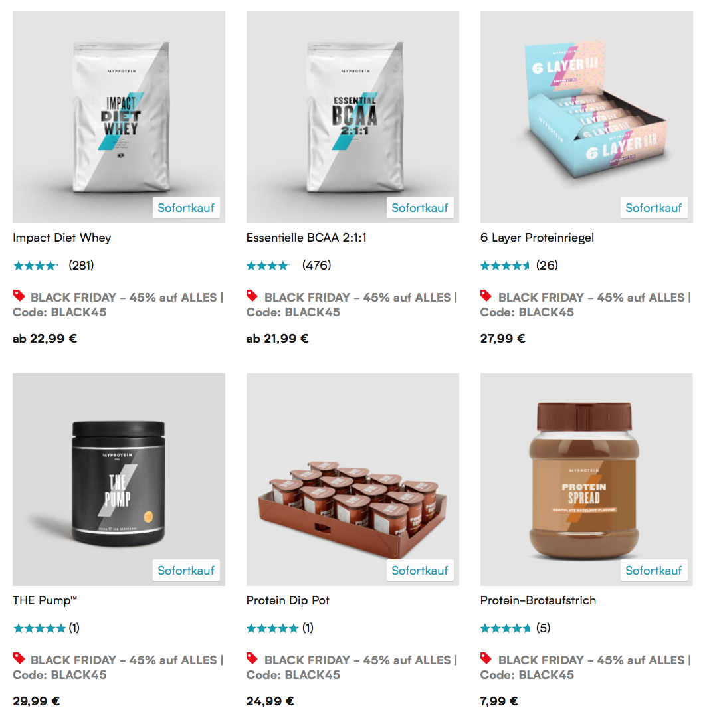View Protein Dip Pot tray image
This screenshot has width=707, height=728.
353,480
